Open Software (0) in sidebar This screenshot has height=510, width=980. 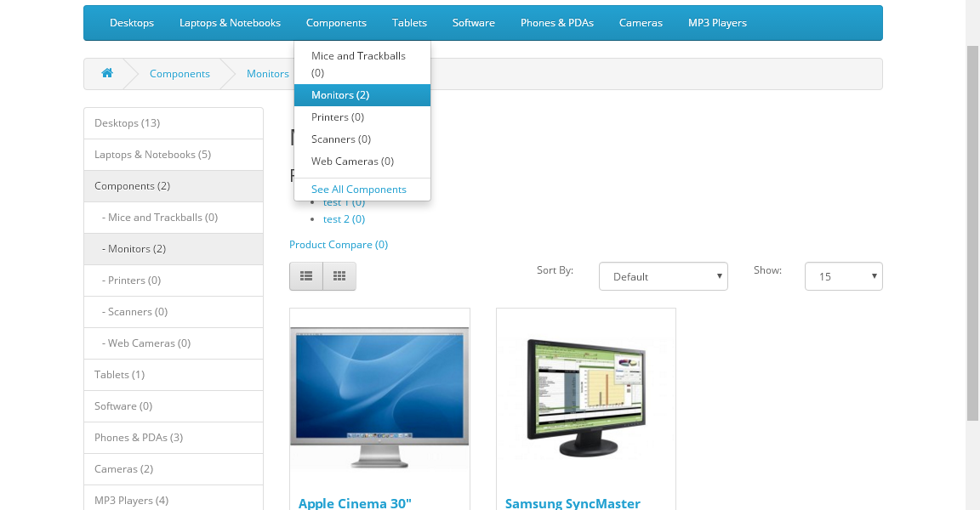pos(174,405)
